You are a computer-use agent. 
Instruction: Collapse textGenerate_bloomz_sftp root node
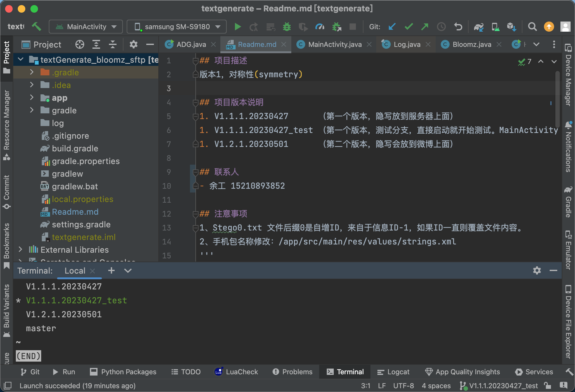(20, 60)
